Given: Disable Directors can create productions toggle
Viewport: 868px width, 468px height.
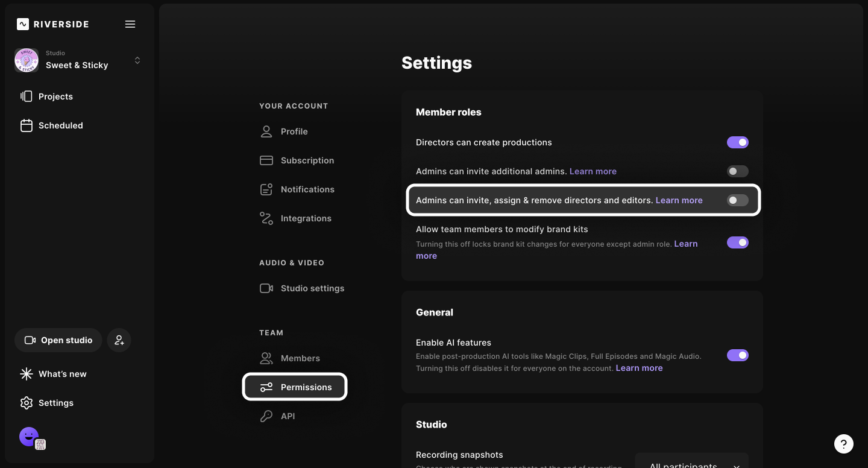Looking at the screenshot, I should pos(737,142).
